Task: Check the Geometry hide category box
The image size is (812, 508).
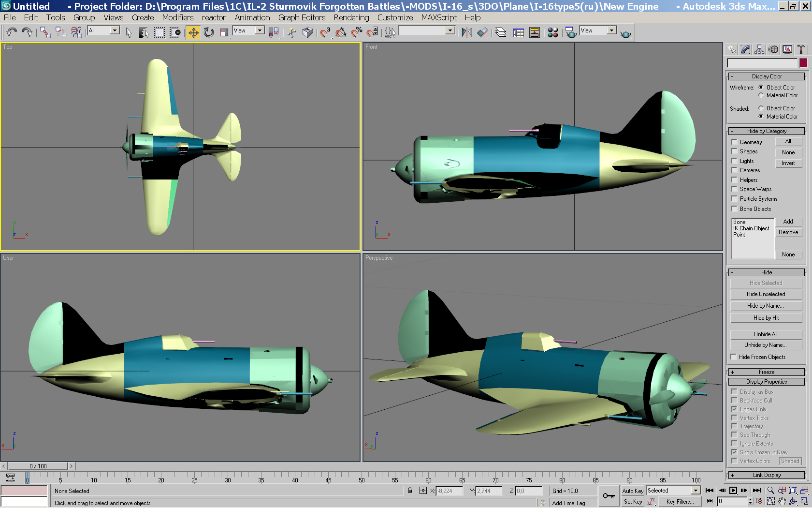Action: (734, 142)
